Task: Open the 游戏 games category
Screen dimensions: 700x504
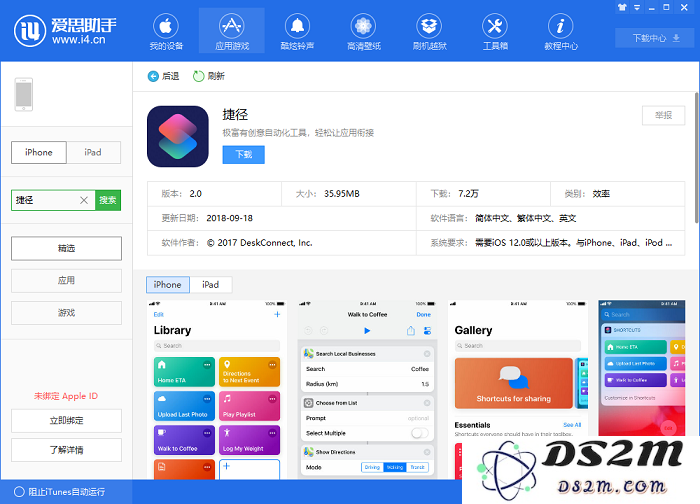Action: click(x=67, y=312)
